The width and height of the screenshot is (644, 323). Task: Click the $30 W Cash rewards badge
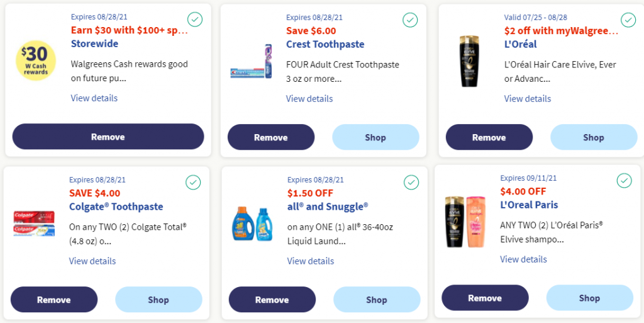36,60
